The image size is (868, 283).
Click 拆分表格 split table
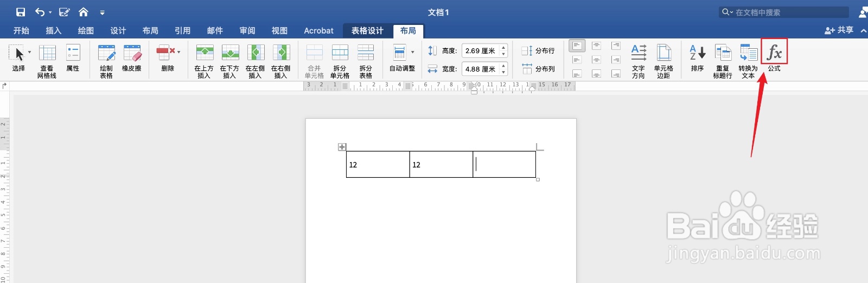coord(366,61)
